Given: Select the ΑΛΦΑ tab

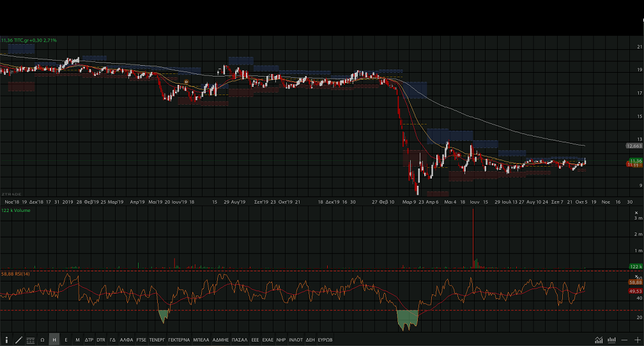Looking at the screenshot, I should (x=126, y=340).
